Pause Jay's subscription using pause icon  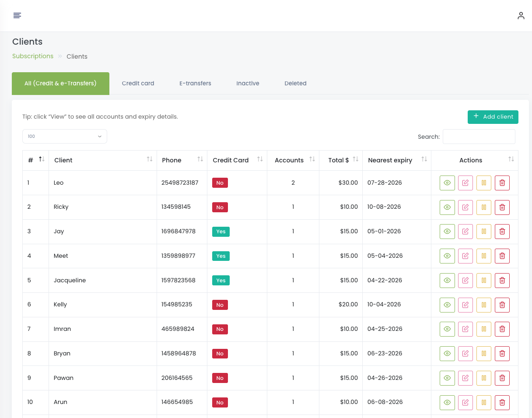tap(484, 232)
